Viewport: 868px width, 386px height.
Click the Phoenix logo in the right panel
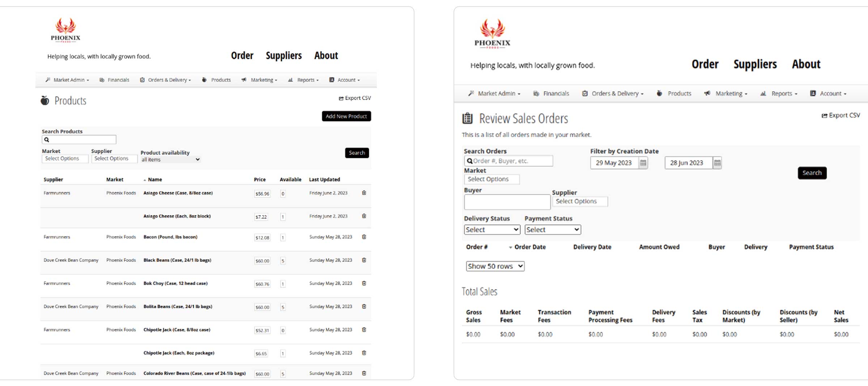tap(492, 34)
